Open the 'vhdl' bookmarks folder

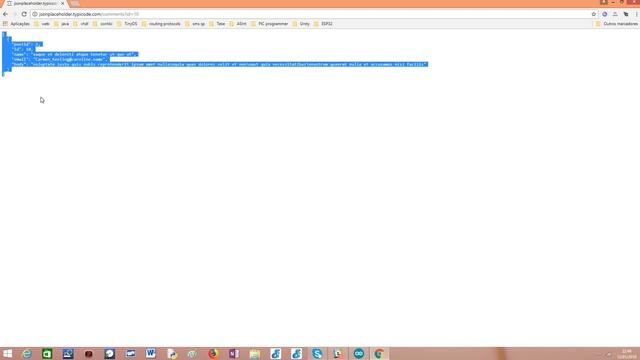81,24
